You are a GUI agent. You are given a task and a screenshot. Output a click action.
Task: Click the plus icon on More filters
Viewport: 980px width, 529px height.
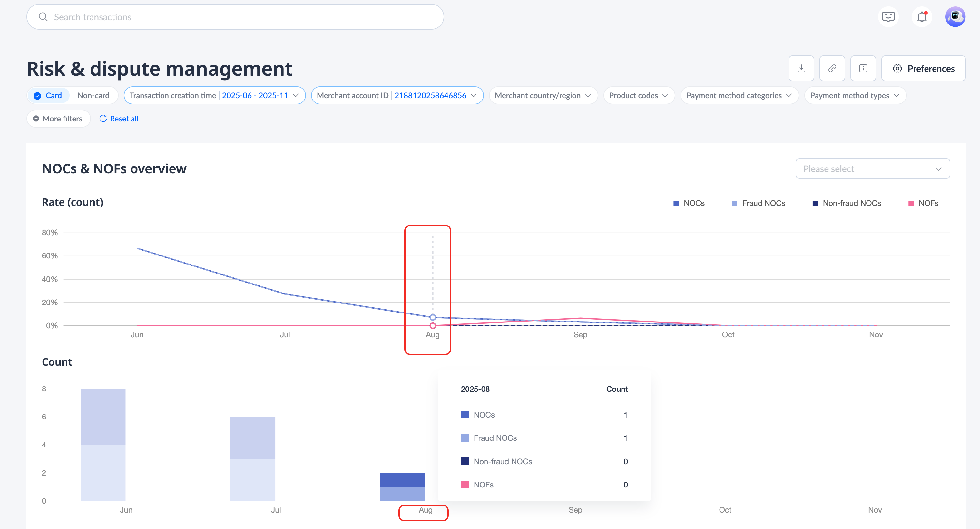pyautogui.click(x=36, y=119)
